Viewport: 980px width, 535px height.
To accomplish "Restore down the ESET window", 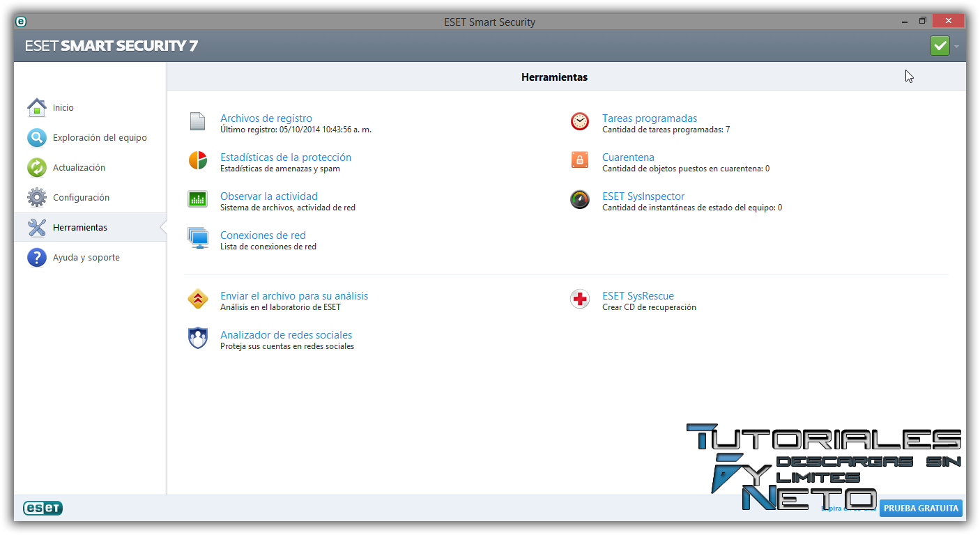I will coord(922,21).
